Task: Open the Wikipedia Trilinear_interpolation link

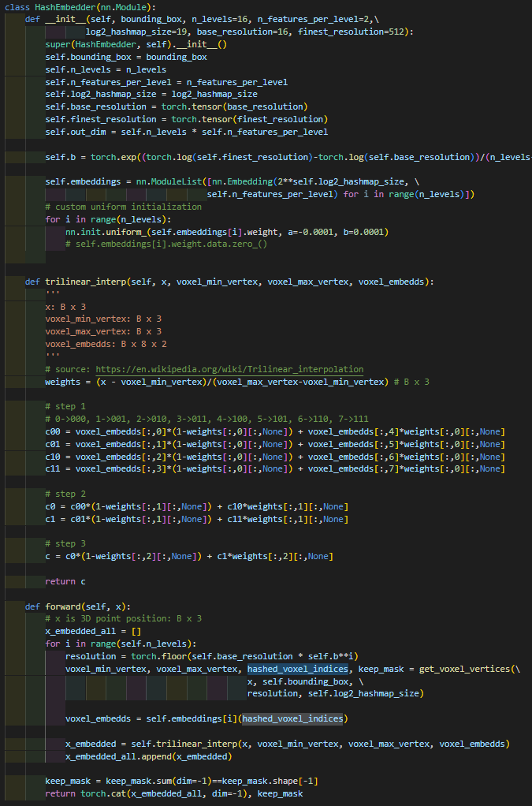Action: click(x=229, y=369)
